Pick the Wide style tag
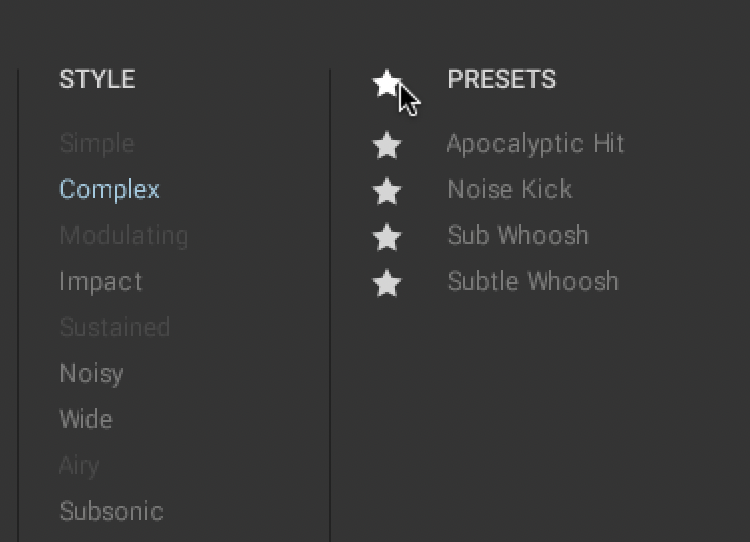Viewport: 750px width, 542px height. (85, 419)
